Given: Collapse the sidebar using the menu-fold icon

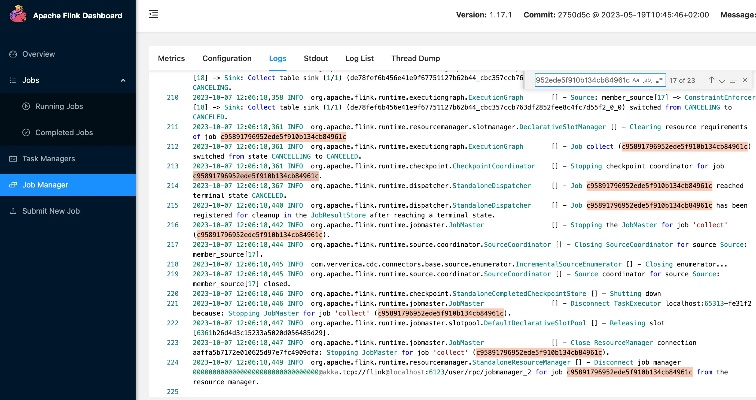Looking at the screenshot, I should coord(152,15).
